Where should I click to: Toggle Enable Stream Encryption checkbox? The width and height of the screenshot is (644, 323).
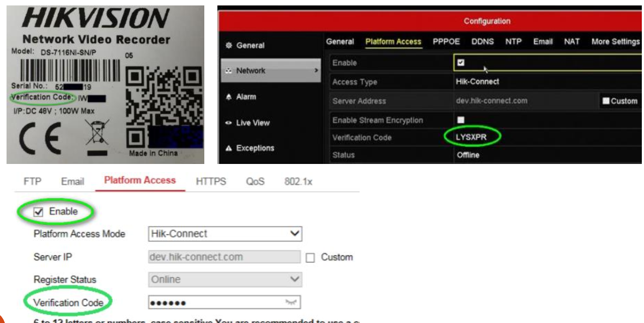point(461,120)
